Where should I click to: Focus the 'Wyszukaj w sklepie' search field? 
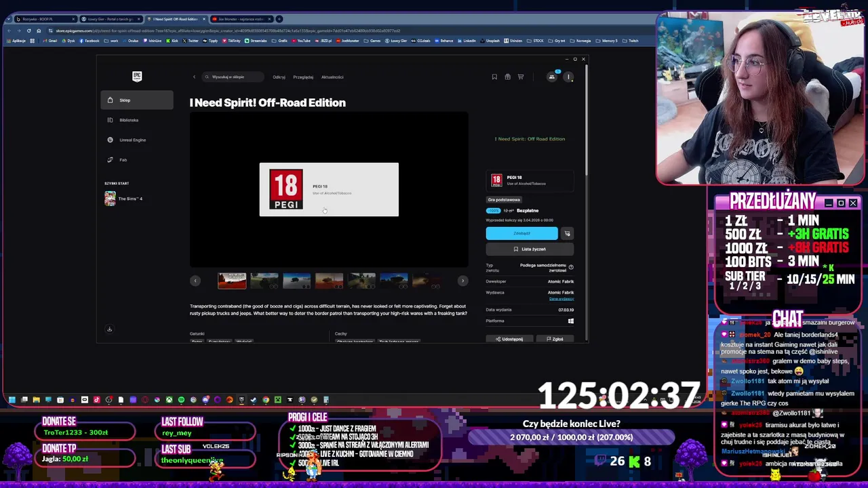click(233, 77)
